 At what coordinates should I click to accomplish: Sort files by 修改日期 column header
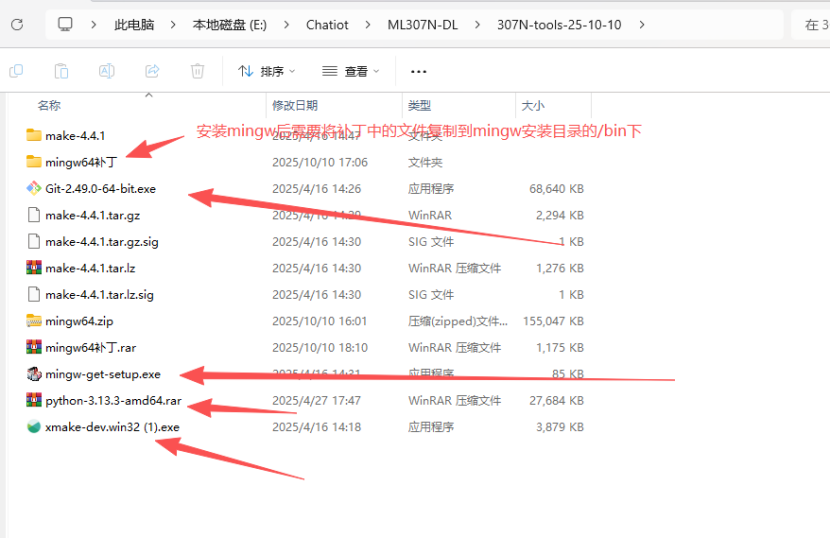pyautogui.click(x=295, y=105)
